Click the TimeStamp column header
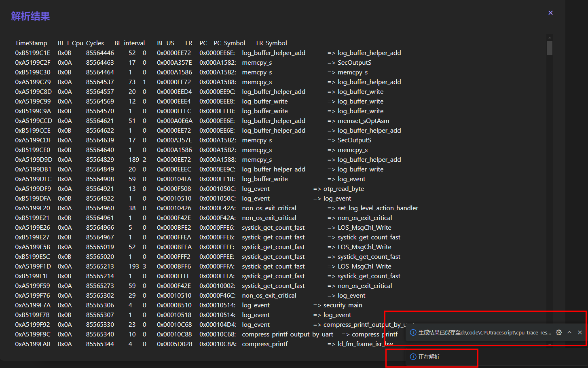Screen dimensions: 588x368 [x=31, y=43]
